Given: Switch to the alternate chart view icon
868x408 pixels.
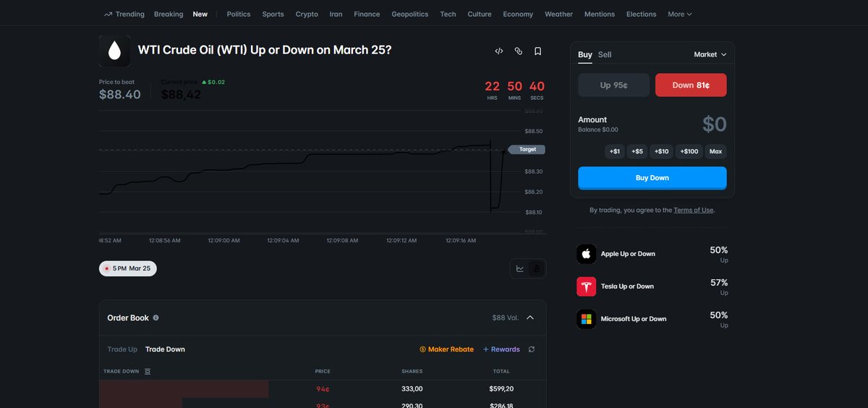Looking at the screenshot, I should [x=537, y=268].
